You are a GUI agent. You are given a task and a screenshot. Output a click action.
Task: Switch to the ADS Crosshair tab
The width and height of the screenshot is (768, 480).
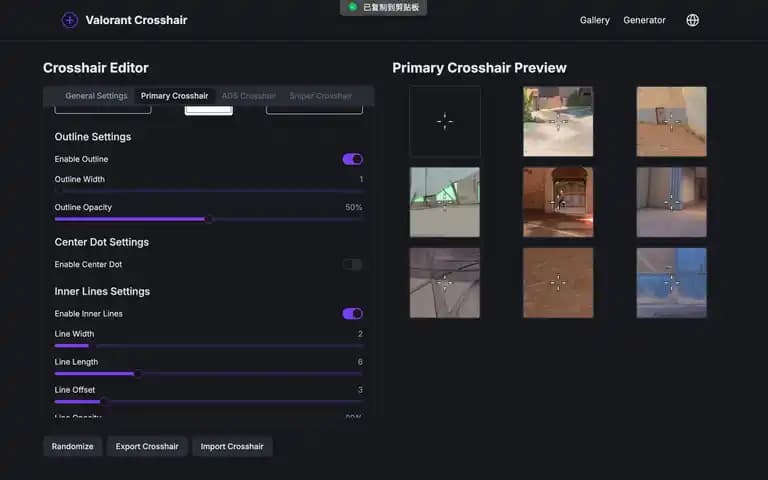point(249,96)
